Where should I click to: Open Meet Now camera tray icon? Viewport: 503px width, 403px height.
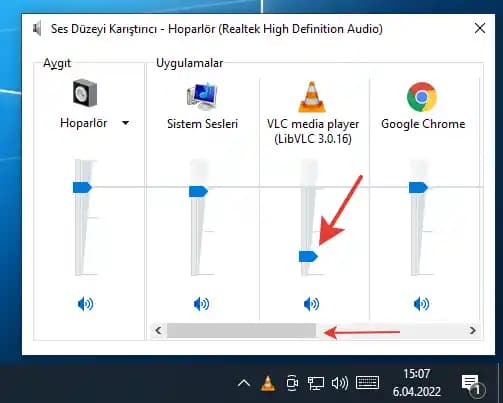pyautogui.click(x=292, y=383)
